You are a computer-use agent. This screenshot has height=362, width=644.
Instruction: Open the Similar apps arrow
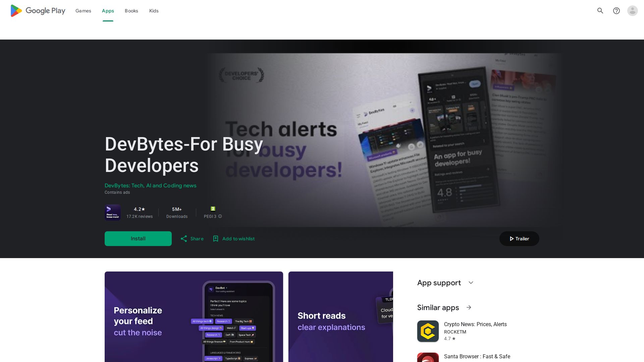[x=469, y=307]
